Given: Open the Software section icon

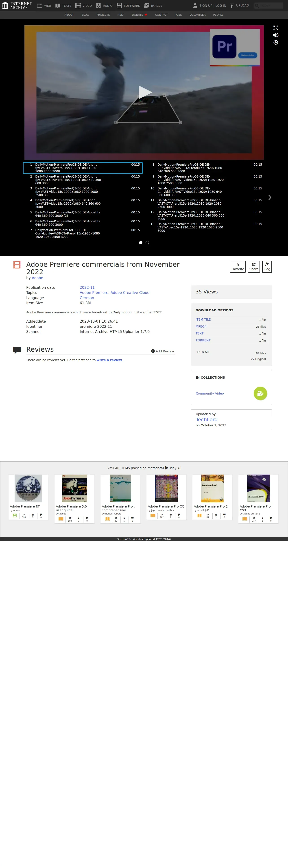Looking at the screenshot, I should [119, 6].
